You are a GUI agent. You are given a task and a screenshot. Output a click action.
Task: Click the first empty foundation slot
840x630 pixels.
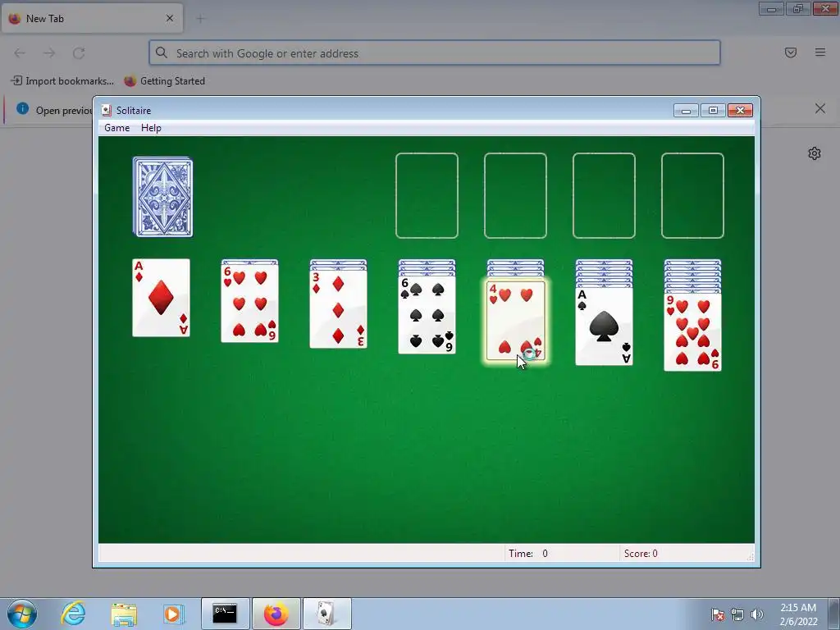tap(427, 195)
